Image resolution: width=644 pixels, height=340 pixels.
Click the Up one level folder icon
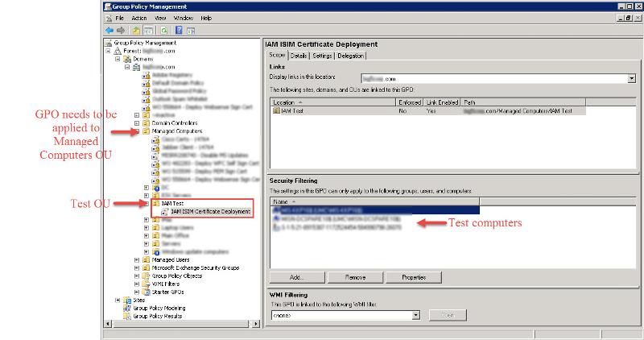point(136,31)
